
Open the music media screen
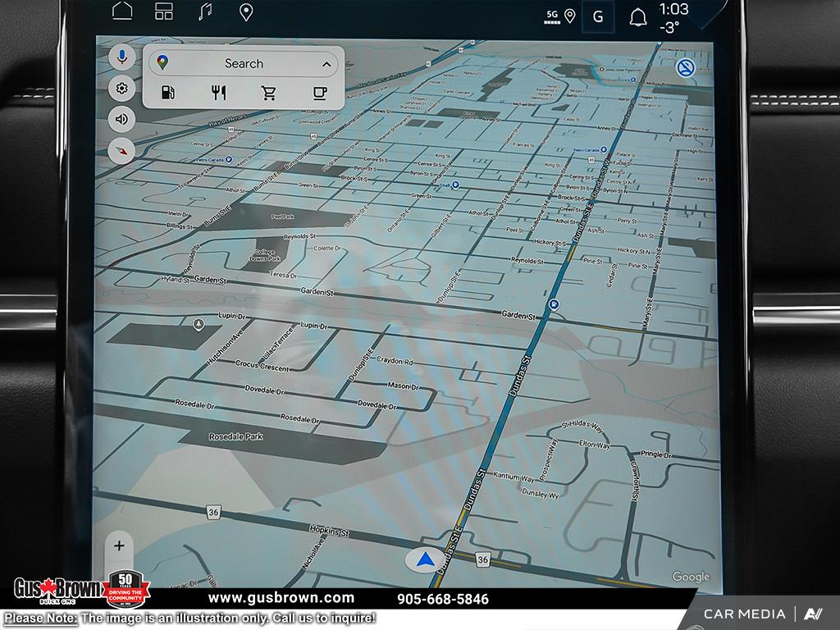click(205, 11)
